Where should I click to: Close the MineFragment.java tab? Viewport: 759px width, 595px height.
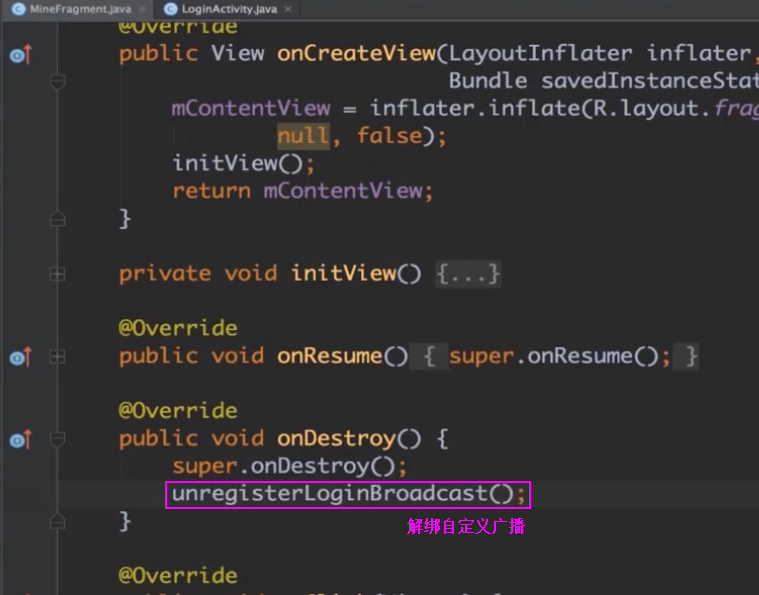coord(142,9)
